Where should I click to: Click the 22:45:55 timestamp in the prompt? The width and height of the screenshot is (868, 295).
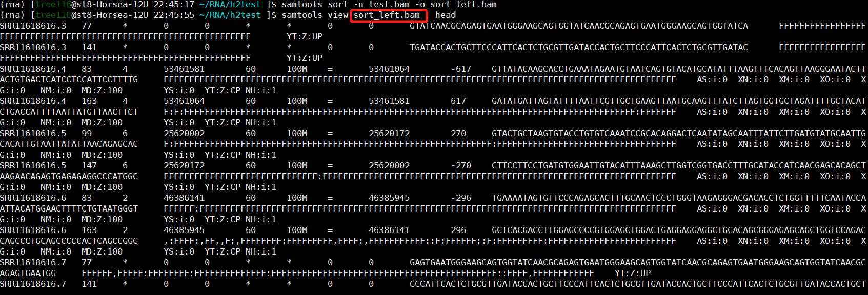click(174, 15)
